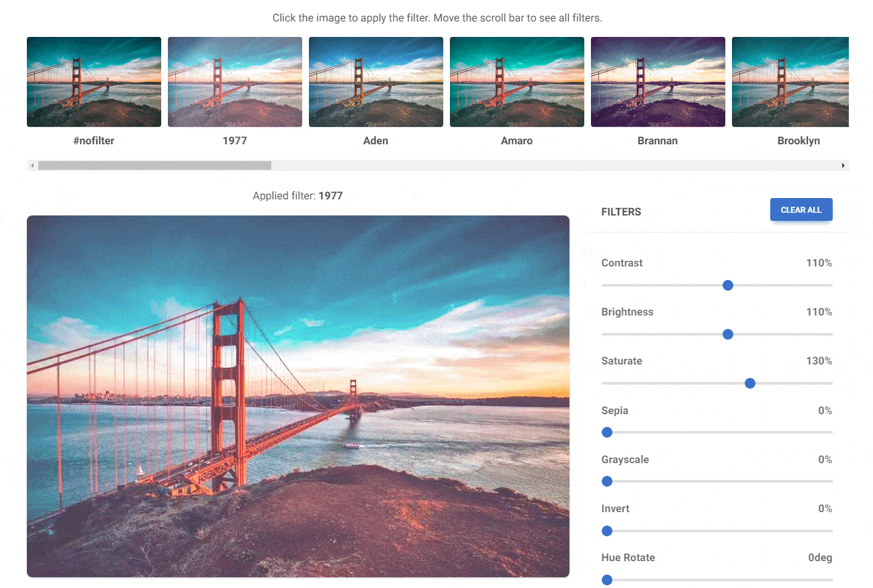Click the Brightness slider knob
Screen dimensions: 873x588
pos(727,334)
